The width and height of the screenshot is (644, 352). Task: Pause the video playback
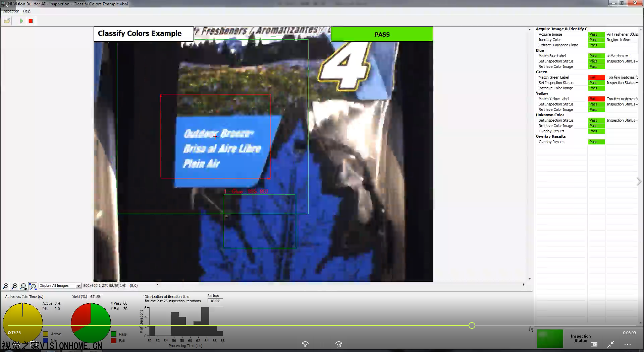coord(322,344)
